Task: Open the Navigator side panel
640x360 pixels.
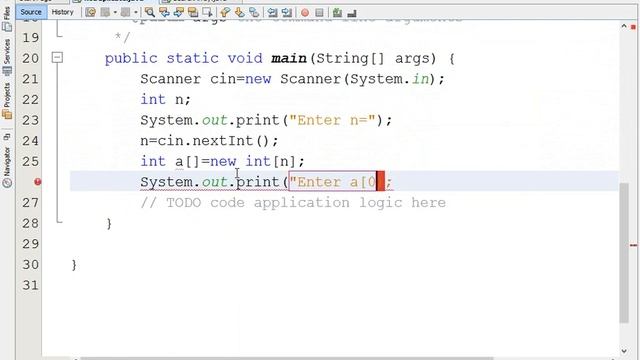Action: 7,167
